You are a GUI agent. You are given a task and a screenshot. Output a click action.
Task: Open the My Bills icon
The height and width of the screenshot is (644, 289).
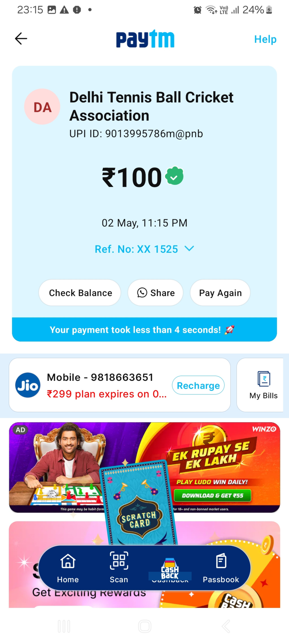(264, 385)
